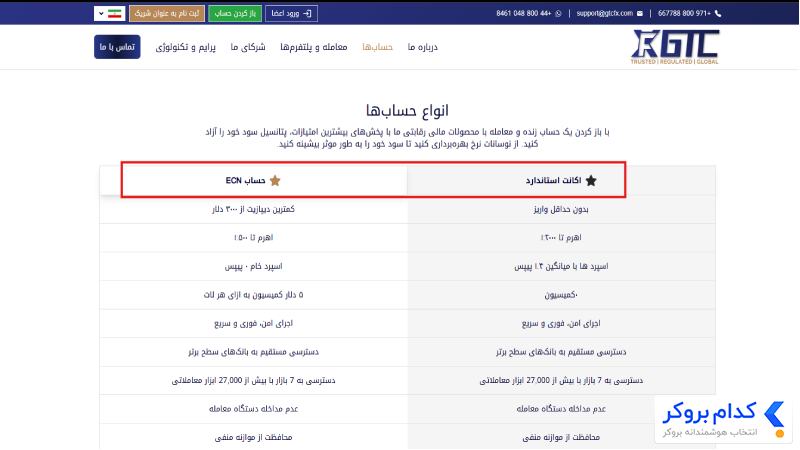Click the phone icon in top bar
The image size is (800, 450).
click(718, 13)
